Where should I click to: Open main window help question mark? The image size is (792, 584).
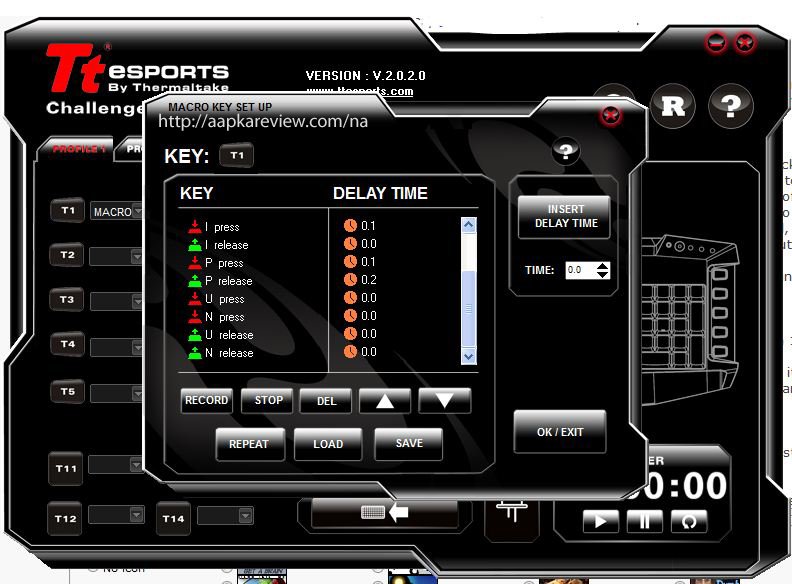tap(731, 106)
